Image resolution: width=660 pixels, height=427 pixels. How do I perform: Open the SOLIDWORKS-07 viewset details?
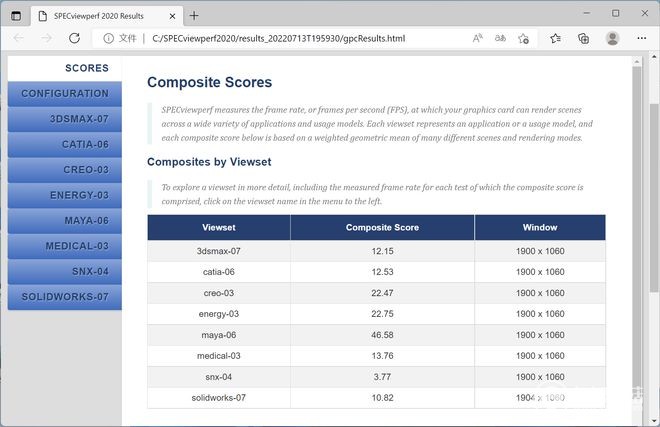tap(65, 297)
